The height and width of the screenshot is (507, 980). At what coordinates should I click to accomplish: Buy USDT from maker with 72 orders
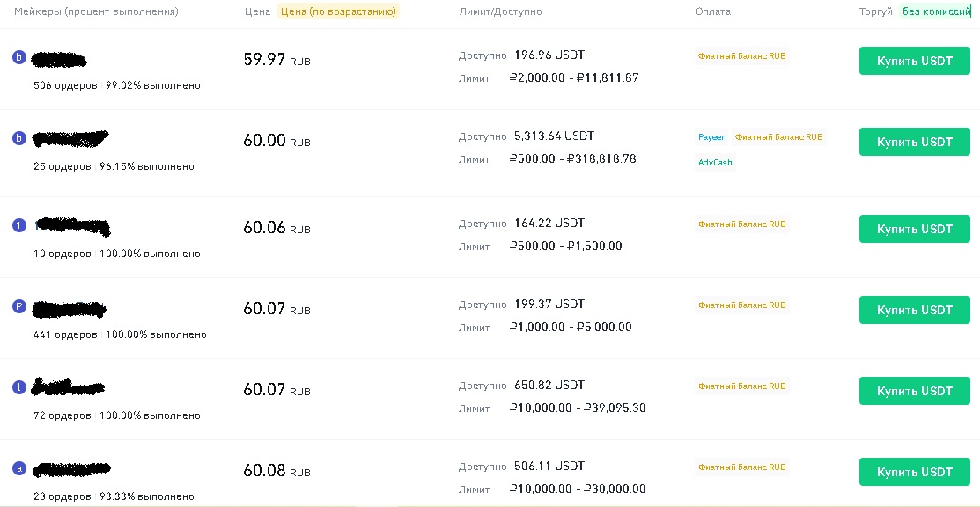tap(914, 391)
